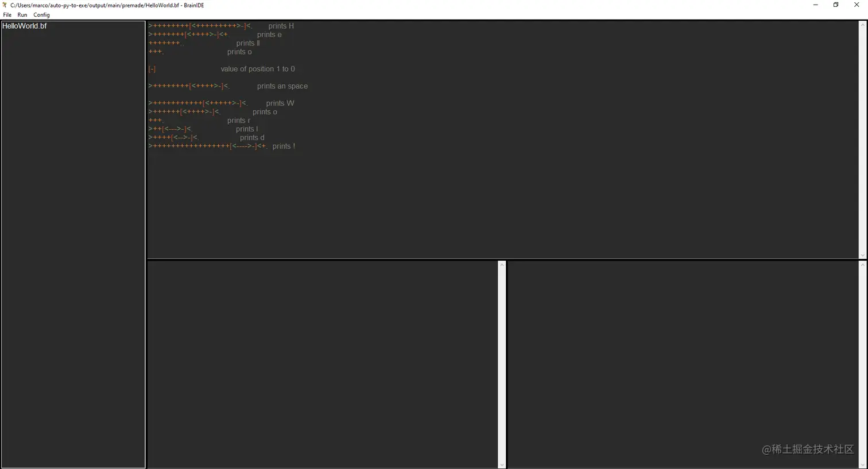
Task: Click inside the bottom-right pane
Action: click(683, 365)
